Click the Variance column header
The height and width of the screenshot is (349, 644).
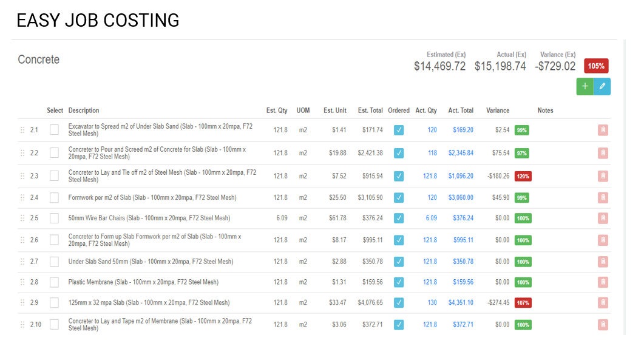click(498, 110)
